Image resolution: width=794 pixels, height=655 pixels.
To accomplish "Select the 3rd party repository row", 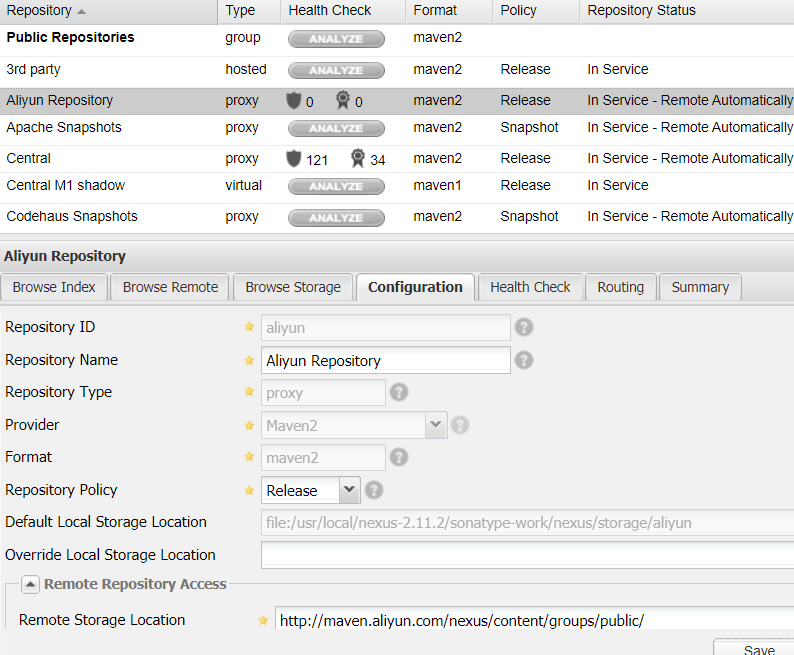I will click(x=397, y=70).
